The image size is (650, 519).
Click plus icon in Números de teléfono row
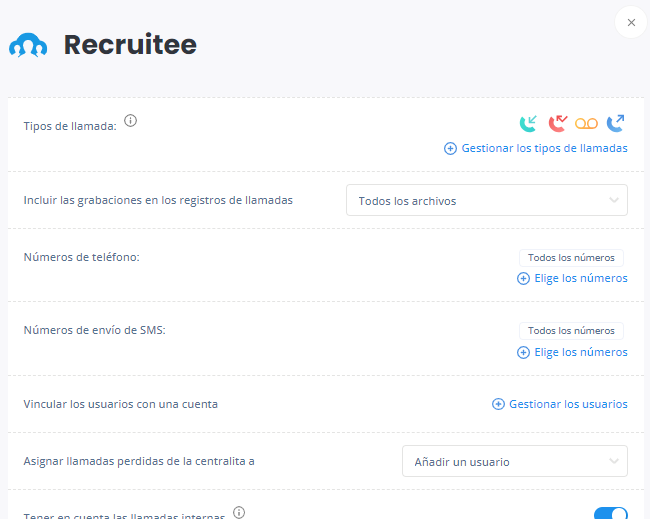pyautogui.click(x=523, y=278)
